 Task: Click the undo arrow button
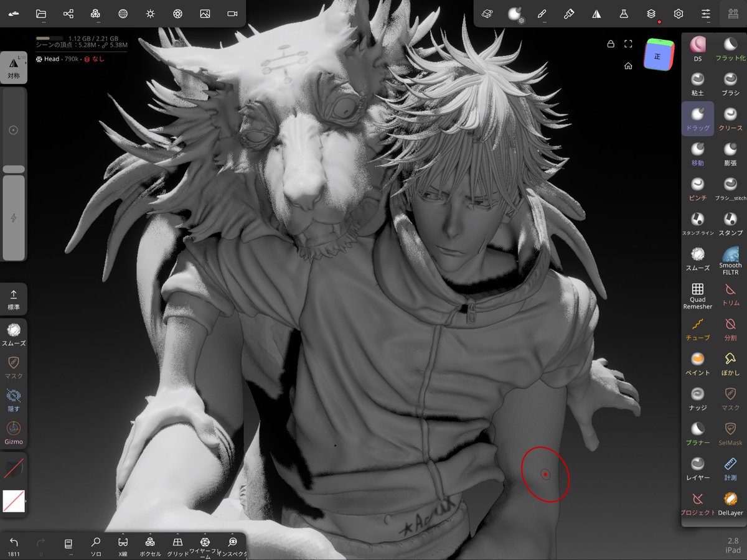[14, 546]
